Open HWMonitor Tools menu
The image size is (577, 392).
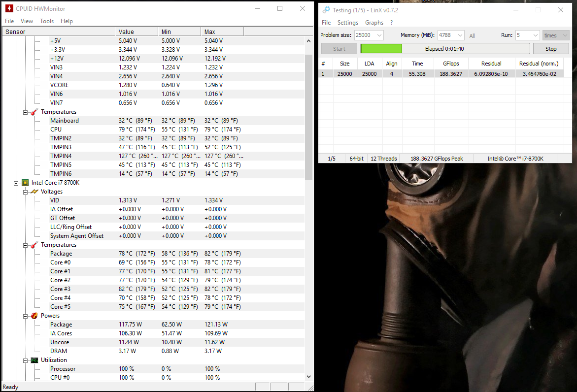click(47, 21)
